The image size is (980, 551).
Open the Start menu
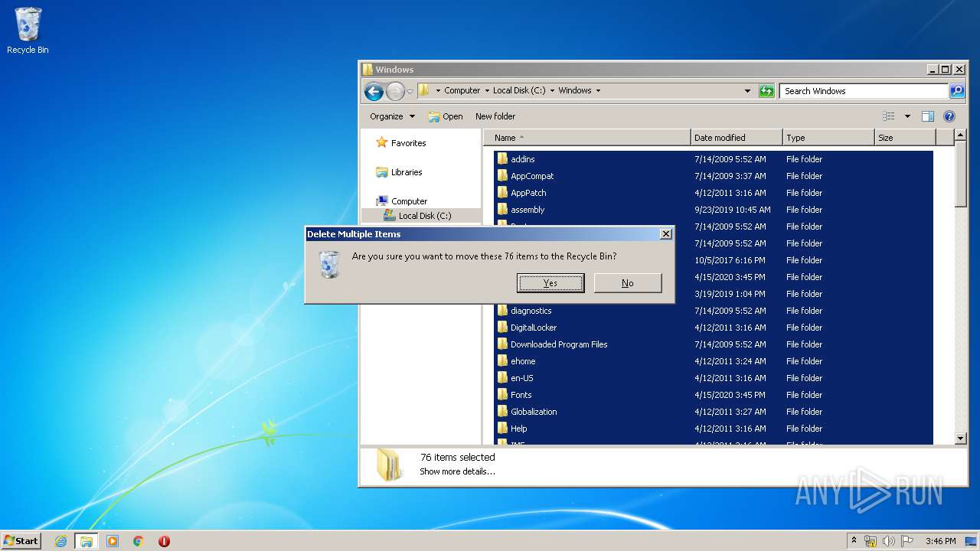click(x=21, y=540)
